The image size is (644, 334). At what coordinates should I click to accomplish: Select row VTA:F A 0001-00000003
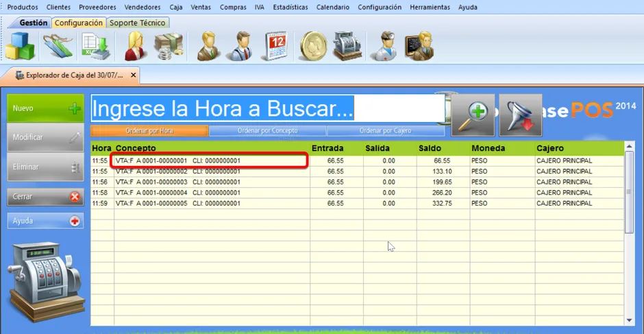pos(357,182)
